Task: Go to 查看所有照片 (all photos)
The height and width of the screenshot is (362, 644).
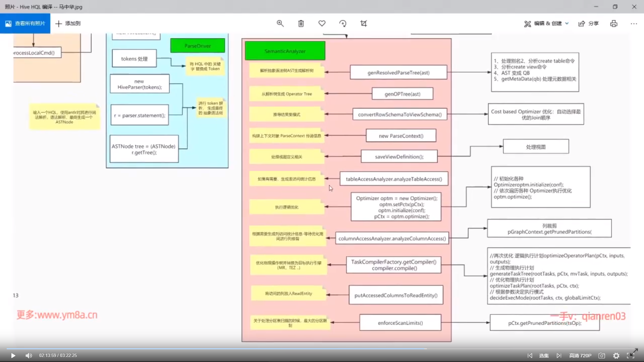Action: [x=25, y=23]
